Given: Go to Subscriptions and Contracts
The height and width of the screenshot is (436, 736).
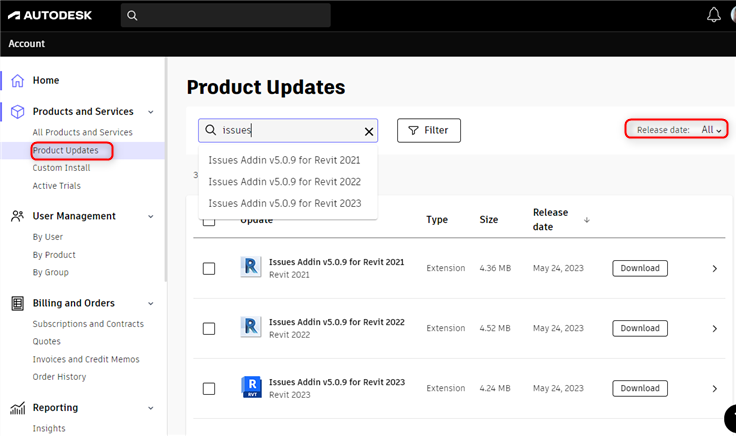Looking at the screenshot, I should (x=88, y=324).
